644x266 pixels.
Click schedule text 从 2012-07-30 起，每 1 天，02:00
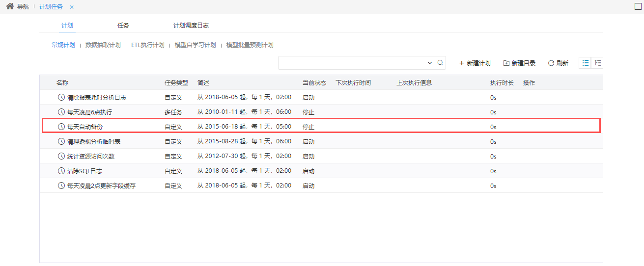[244, 156]
